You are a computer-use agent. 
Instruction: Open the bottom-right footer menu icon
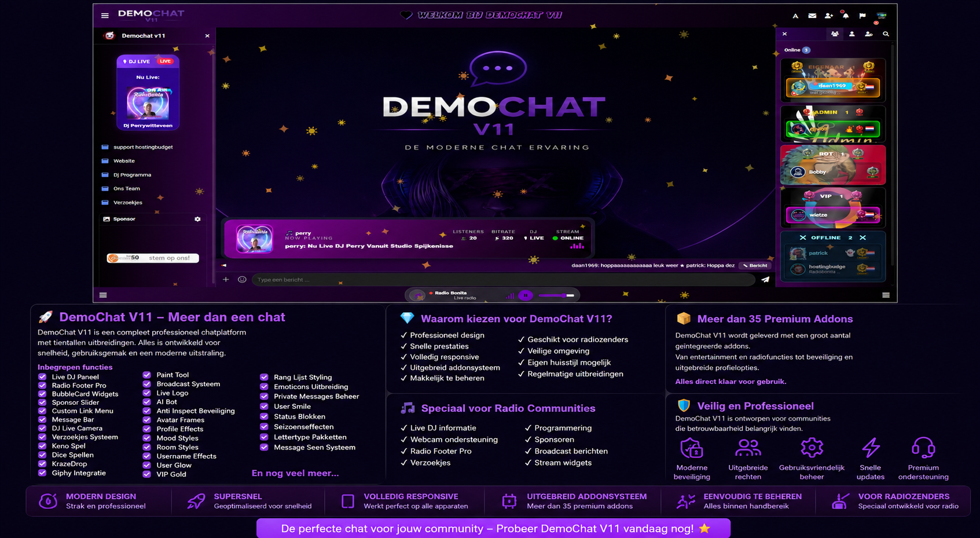tap(886, 295)
